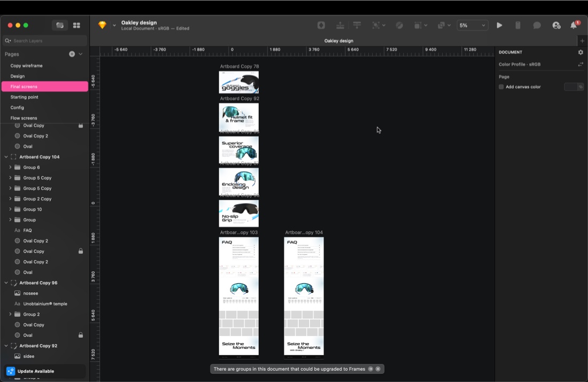This screenshot has height=382, width=588.
Task: Add a new page with plus icon
Action: point(72,54)
